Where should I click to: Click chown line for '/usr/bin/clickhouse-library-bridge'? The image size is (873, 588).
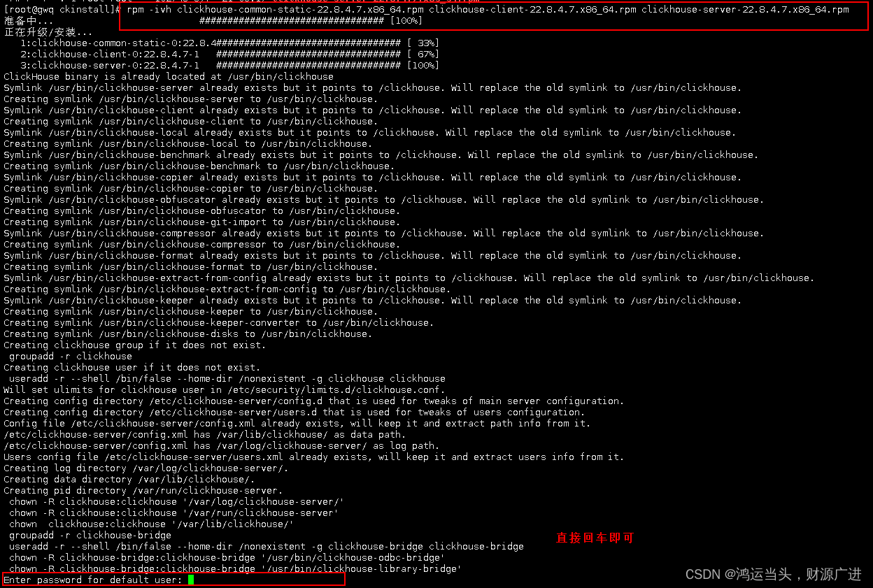pyautogui.click(x=236, y=568)
